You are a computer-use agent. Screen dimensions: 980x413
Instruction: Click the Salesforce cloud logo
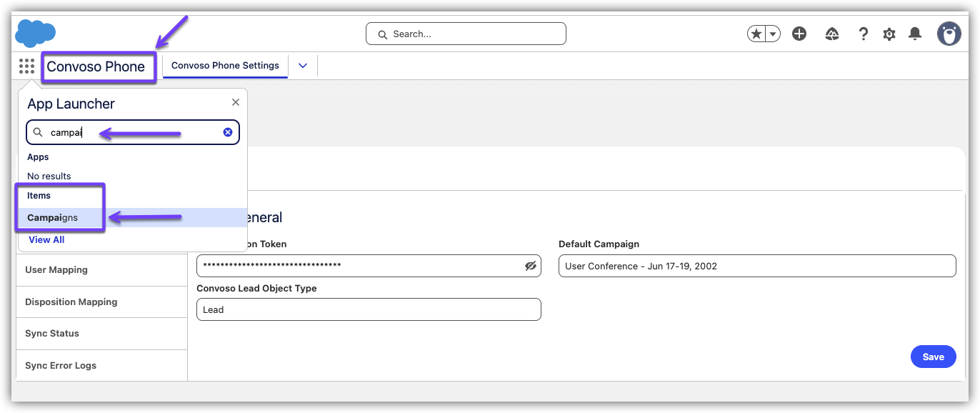click(35, 33)
